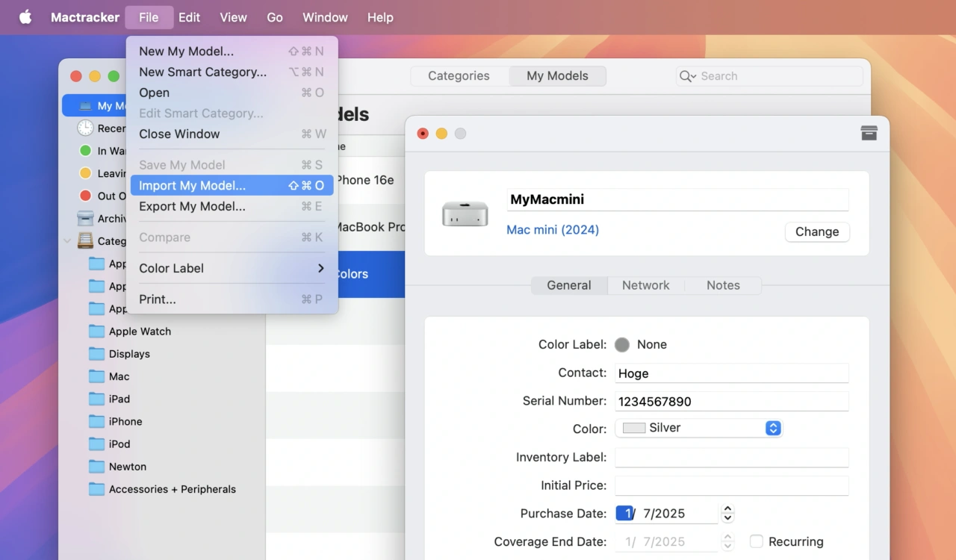956x560 pixels.
Task: Click the Purchase Date stepper arrows
Action: coord(727,514)
